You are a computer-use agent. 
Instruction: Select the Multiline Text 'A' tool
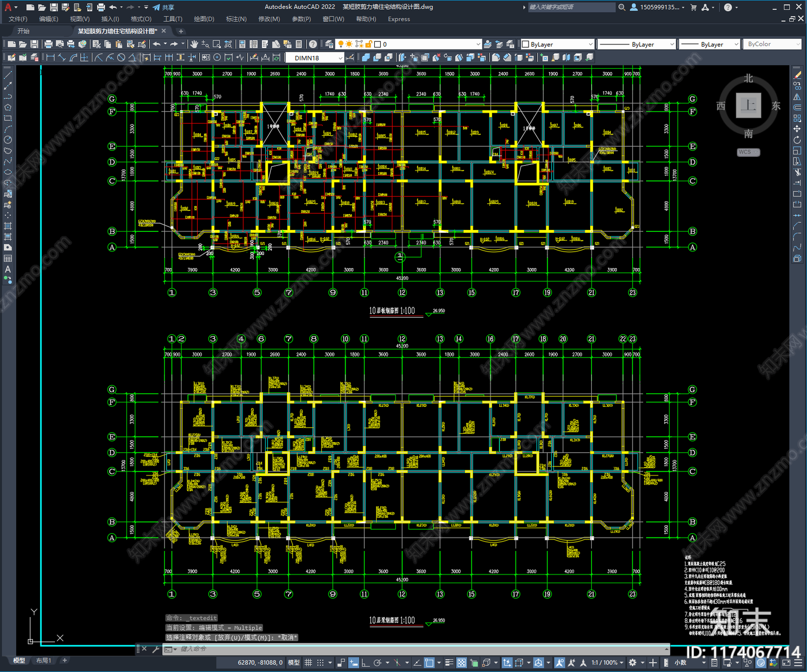(x=8, y=269)
